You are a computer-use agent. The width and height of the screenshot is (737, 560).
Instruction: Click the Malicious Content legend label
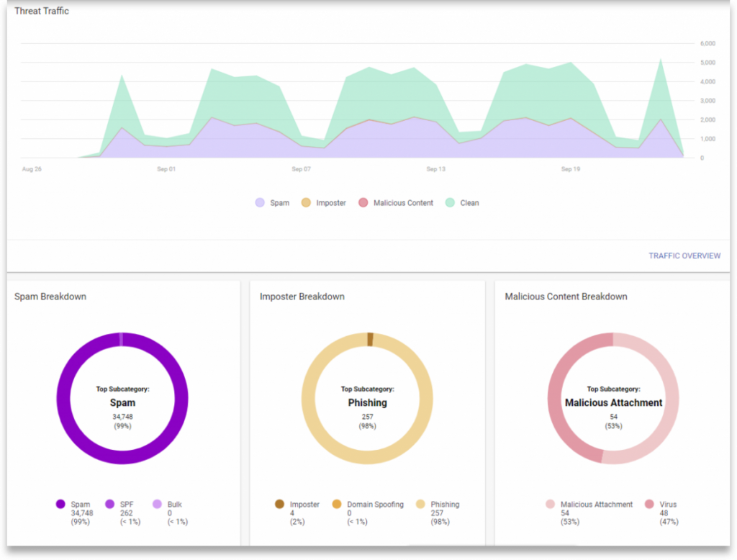pos(403,203)
